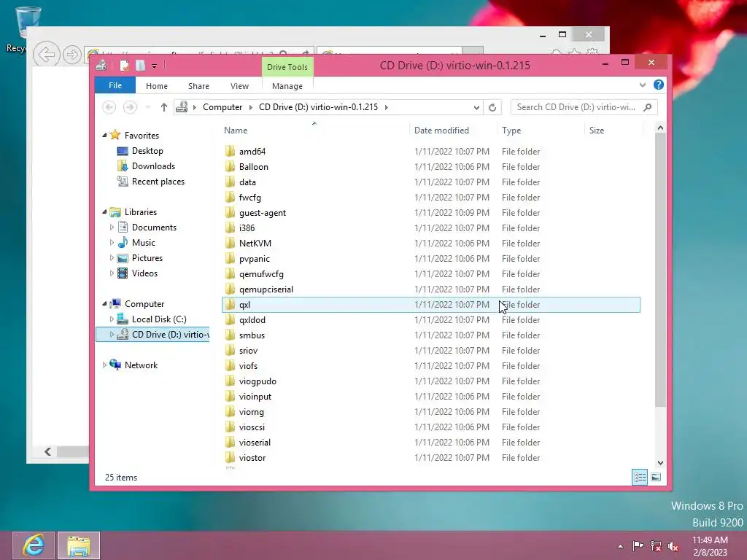Click the Search CD Drive input field

point(576,107)
